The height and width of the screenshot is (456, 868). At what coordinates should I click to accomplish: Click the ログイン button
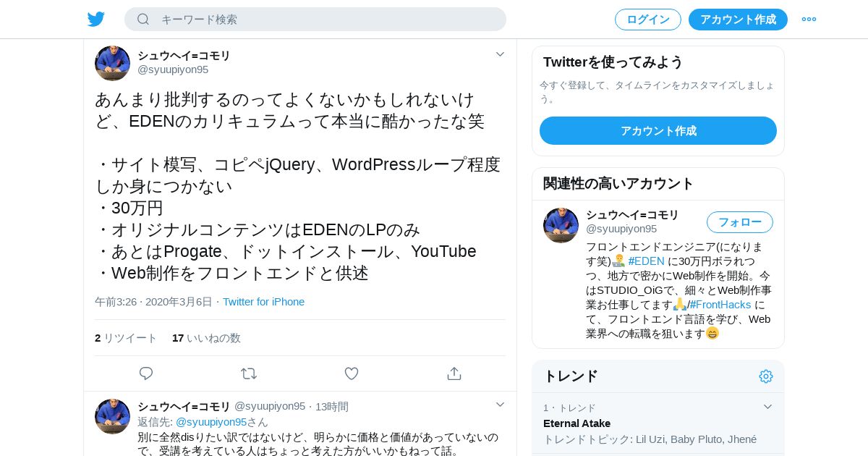[648, 20]
